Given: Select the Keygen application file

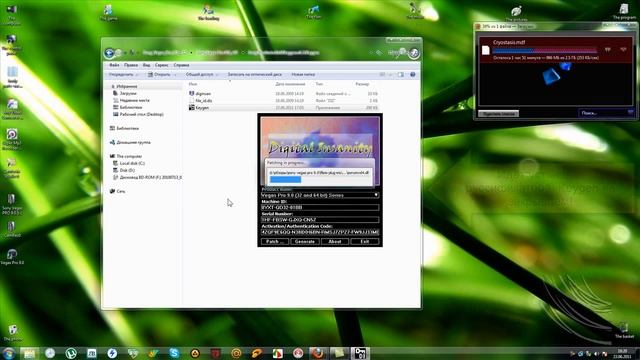Looking at the screenshot, I should pos(283,108).
